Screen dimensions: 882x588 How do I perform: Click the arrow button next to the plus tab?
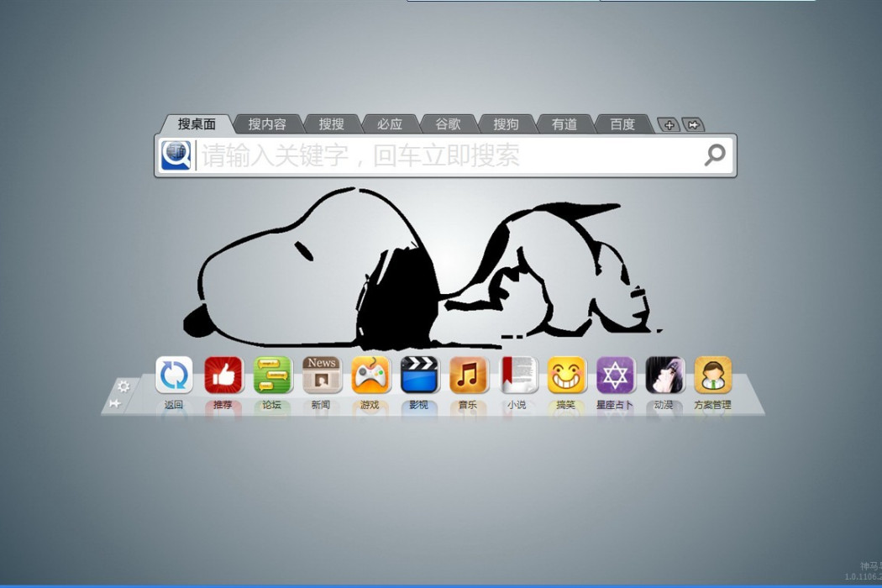point(693,125)
